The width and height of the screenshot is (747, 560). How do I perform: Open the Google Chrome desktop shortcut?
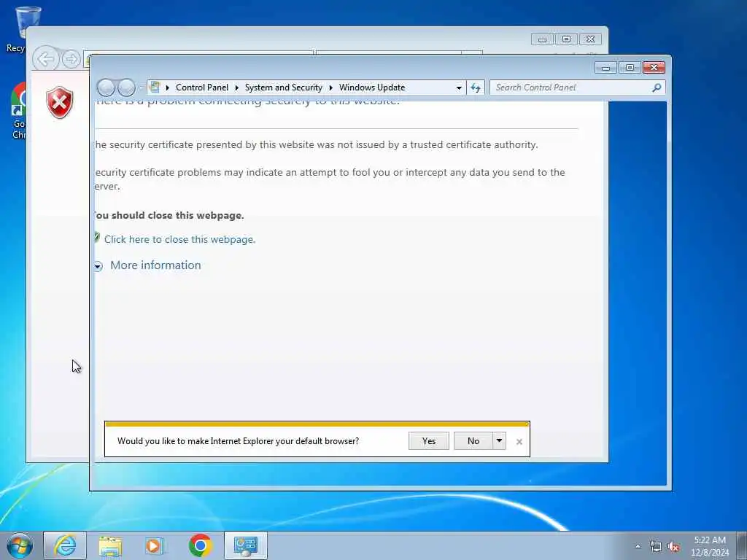18,111
